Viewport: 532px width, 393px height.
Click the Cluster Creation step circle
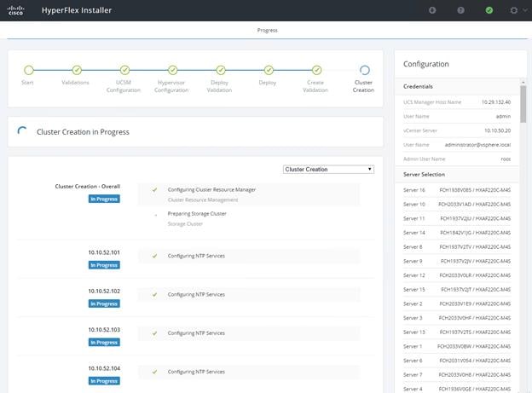(x=365, y=70)
